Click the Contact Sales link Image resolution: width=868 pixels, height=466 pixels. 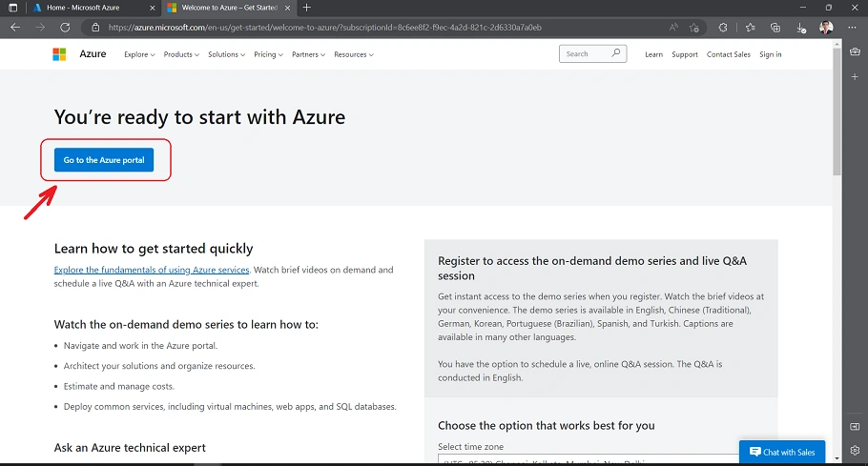click(729, 54)
